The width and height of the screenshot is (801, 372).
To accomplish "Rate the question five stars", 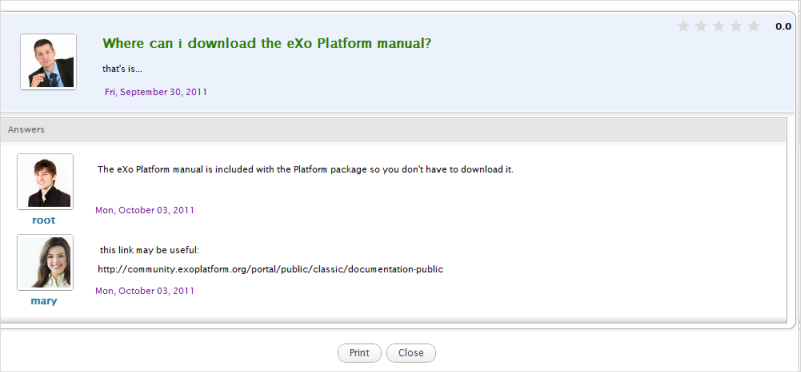I will [x=753, y=26].
